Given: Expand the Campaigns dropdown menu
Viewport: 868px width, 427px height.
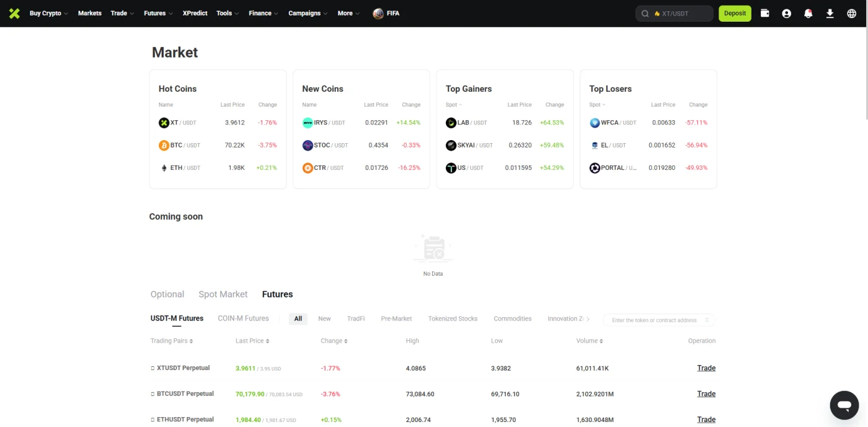Looking at the screenshot, I should (x=308, y=13).
